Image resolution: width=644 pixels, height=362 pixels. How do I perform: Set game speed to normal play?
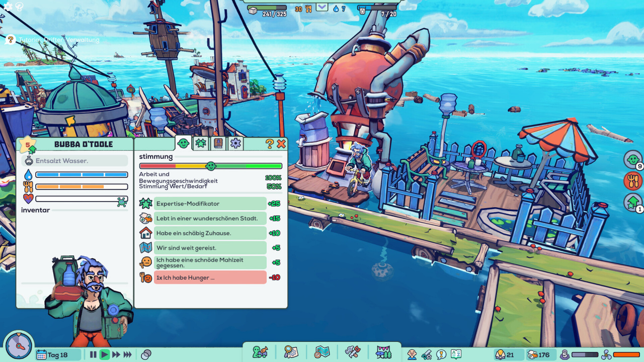(x=104, y=354)
